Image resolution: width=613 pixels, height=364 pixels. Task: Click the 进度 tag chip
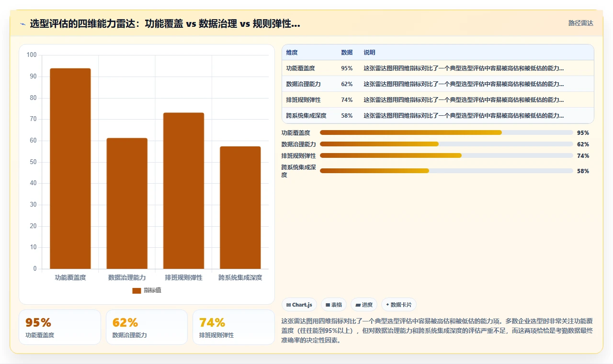364,305
